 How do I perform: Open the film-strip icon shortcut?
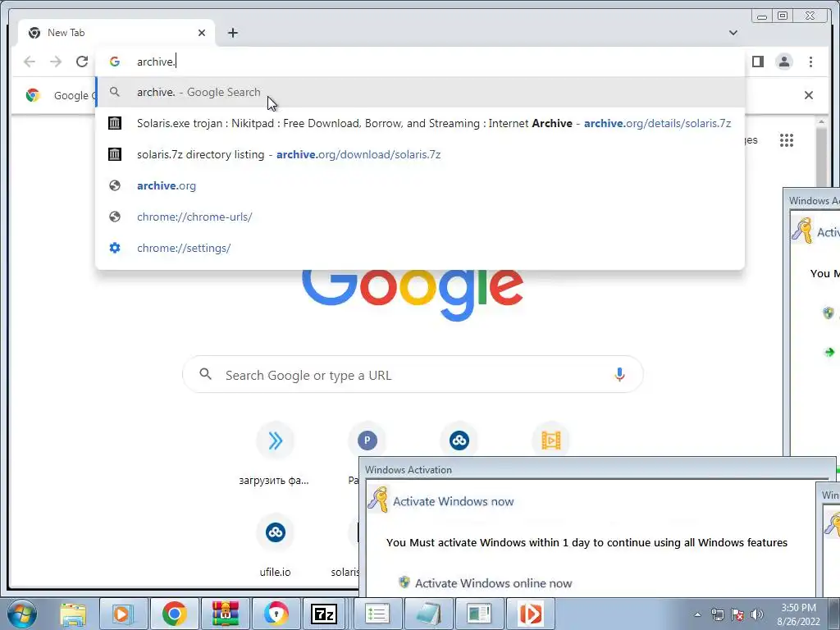pyautogui.click(x=550, y=441)
